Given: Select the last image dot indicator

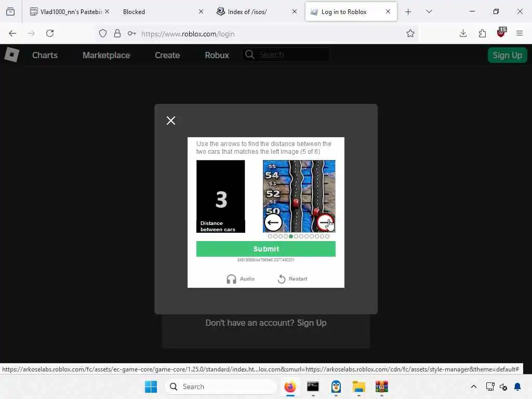Looking at the screenshot, I should (327, 236).
